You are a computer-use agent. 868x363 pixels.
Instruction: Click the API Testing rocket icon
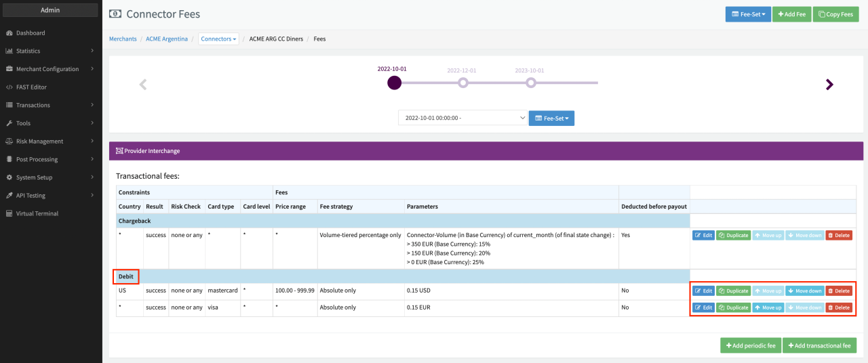[x=9, y=196]
